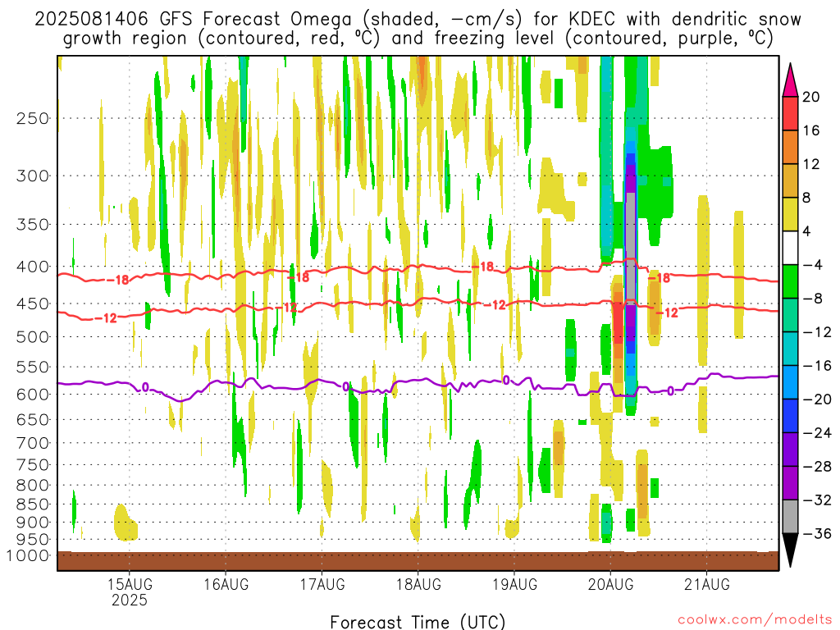Click the title line starting growth region
The height and width of the screenshot is (630, 840).
pyautogui.click(x=418, y=39)
